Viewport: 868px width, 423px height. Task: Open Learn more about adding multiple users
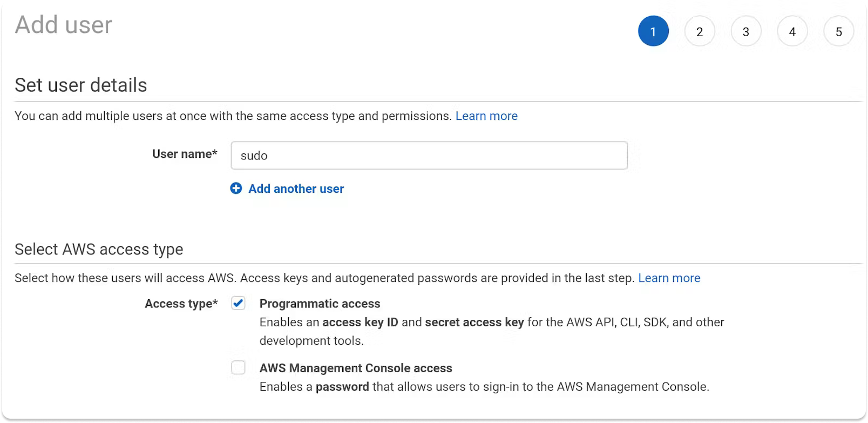coord(486,116)
